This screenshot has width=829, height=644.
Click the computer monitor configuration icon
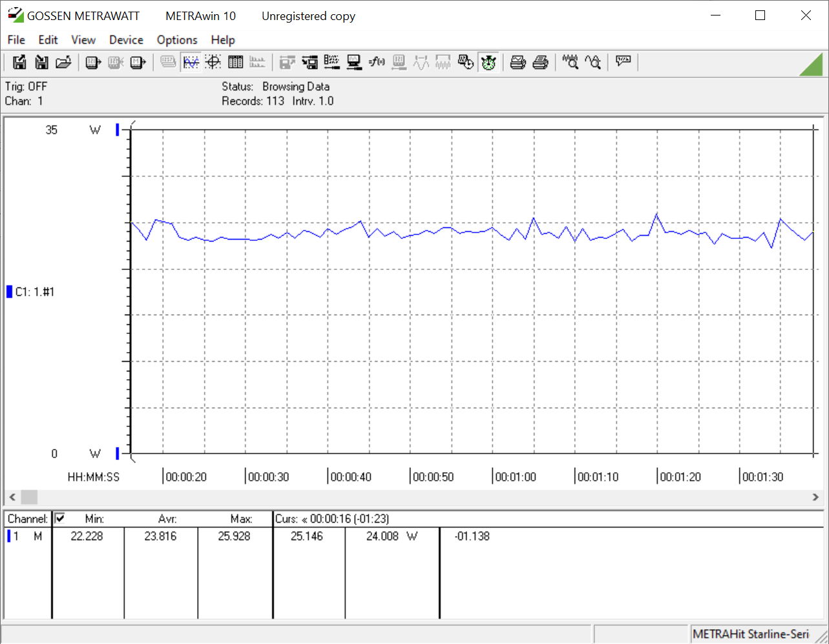354,62
